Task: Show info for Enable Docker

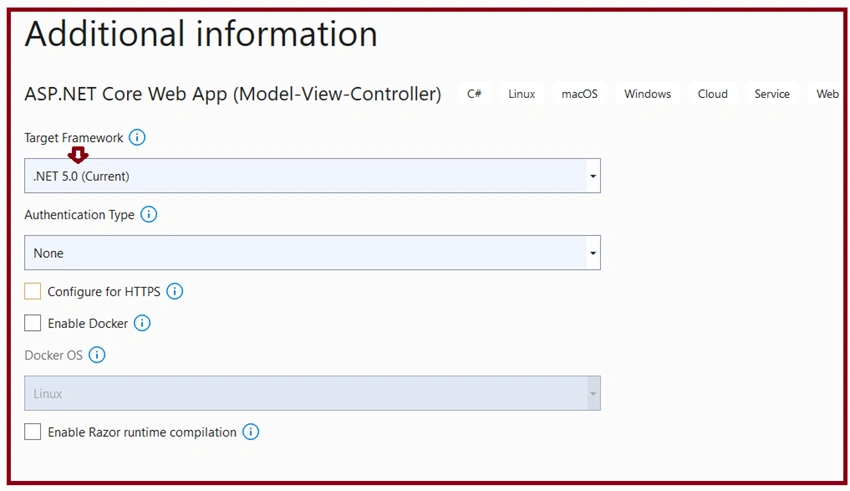Action: click(x=142, y=324)
